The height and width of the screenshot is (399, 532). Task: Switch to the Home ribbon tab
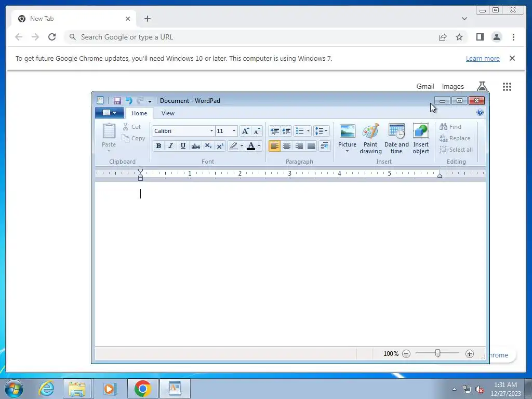click(x=139, y=113)
